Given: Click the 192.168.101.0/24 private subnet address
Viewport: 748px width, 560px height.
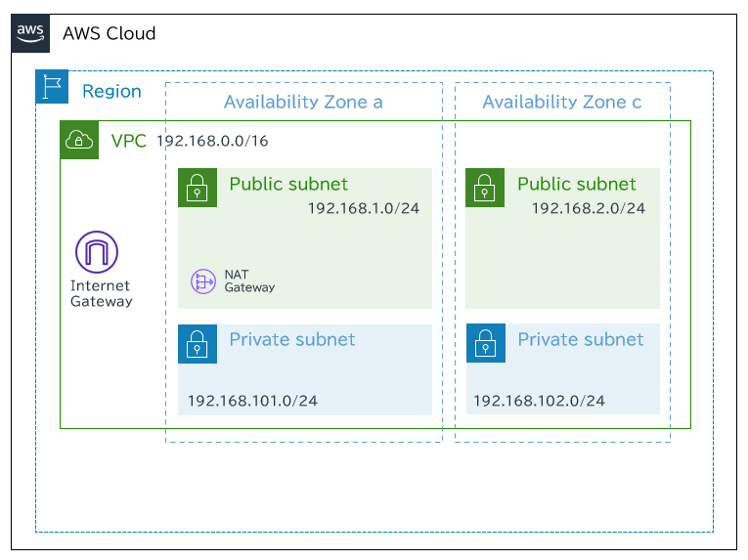Looking at the screenshot, I should [252, 401].
